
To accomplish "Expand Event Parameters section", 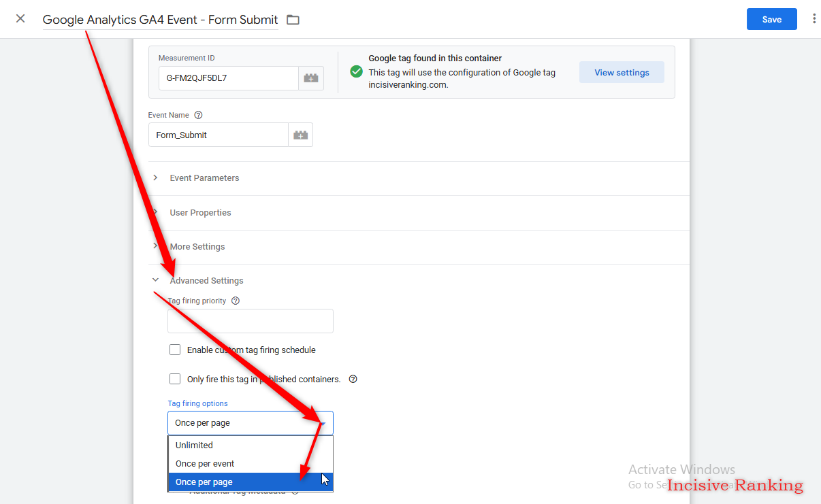I will pyautogui.click(x=419, y=178).
